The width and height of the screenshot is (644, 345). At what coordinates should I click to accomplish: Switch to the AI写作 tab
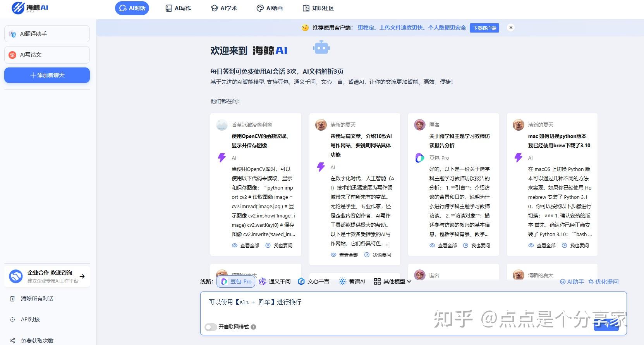coord(179,8)
